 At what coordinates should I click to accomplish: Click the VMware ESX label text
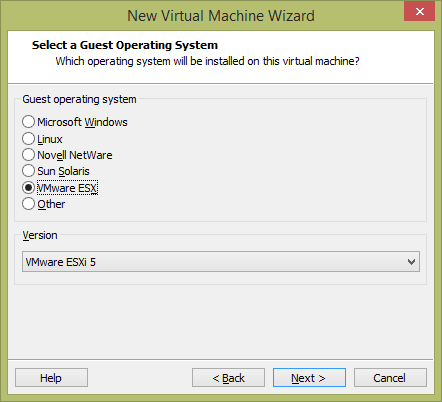click(x=67, y=188)
